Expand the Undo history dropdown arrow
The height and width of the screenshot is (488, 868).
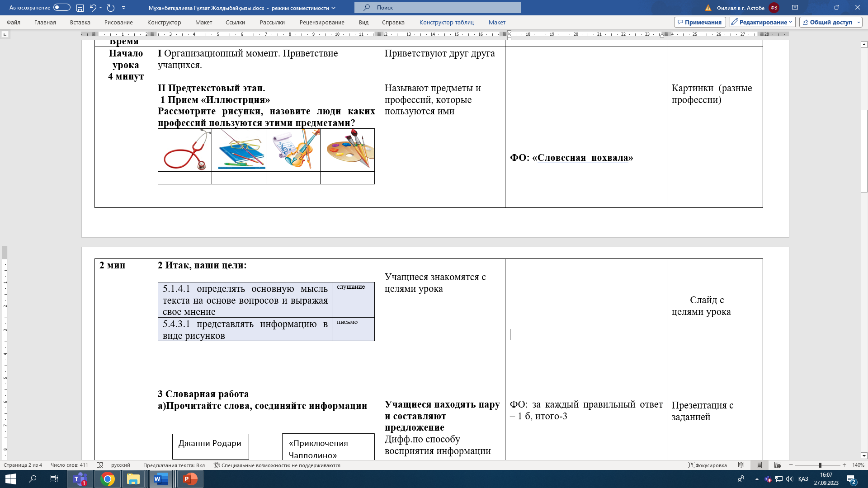[100, 8]
